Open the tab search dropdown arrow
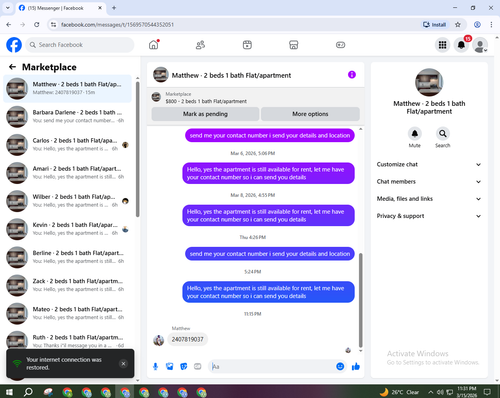Screen dimensions: 500x398 [x=8, y=8]
